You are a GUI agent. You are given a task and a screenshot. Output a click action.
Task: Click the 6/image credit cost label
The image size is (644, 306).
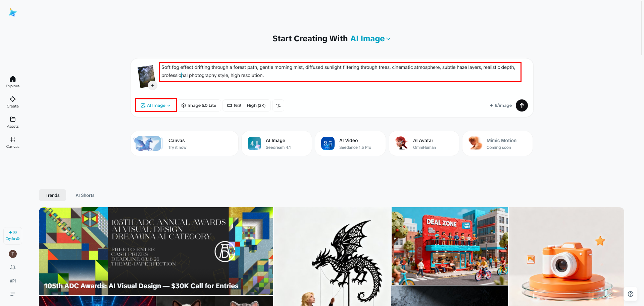coord(501,105)
